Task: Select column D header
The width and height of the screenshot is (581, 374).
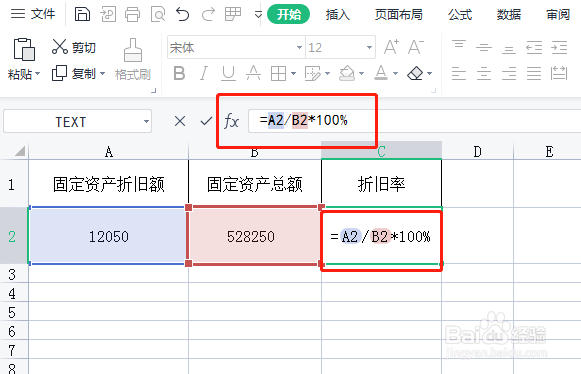Action: (x=477, y=151)
